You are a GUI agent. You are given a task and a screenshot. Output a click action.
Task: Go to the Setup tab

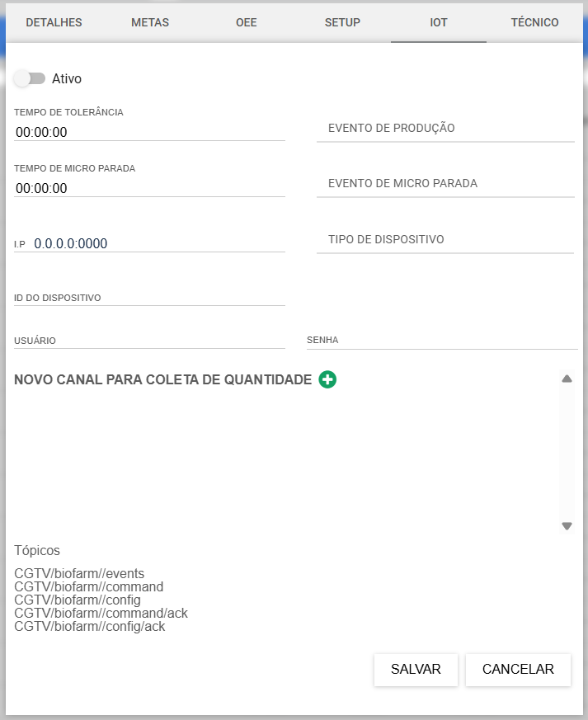(x=342, y=22)
